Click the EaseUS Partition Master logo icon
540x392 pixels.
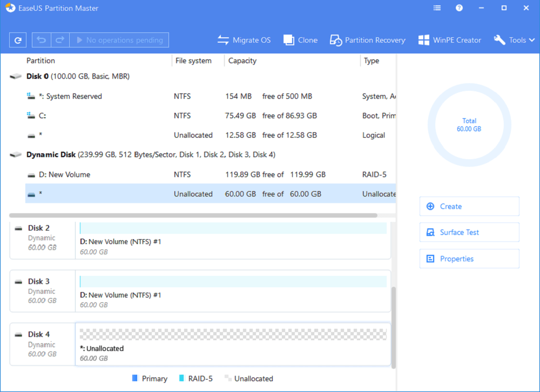10,8
